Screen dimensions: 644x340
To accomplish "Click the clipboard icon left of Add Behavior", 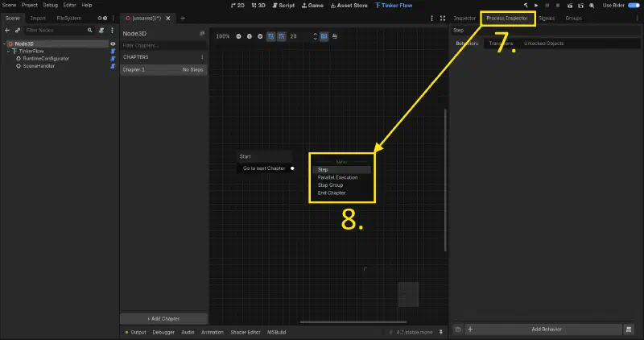I will [458, 330].
